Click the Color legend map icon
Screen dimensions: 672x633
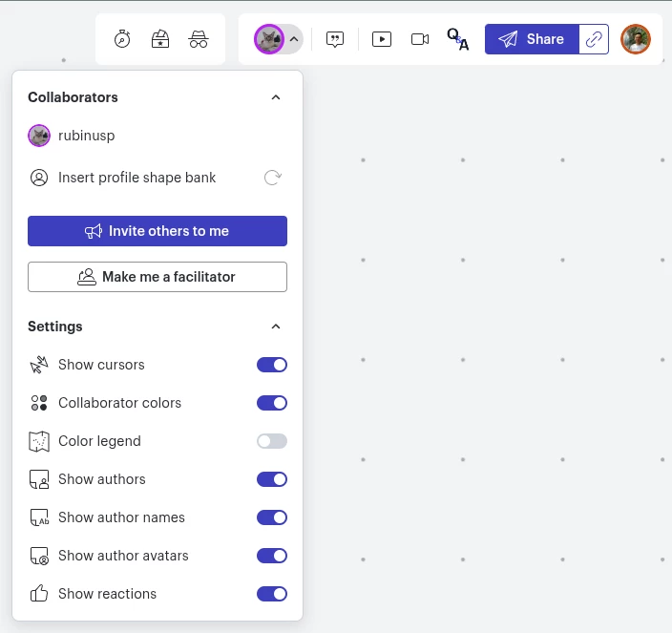click(x=39, y=441)
